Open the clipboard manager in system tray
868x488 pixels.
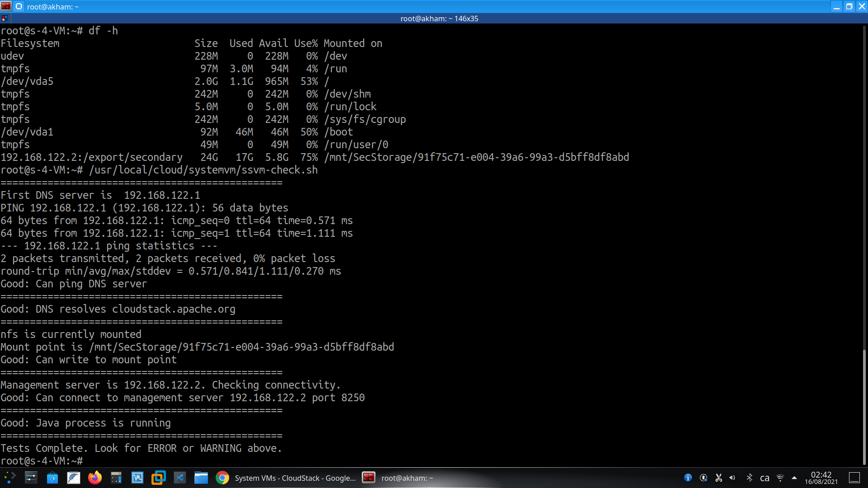coord(718,478)
